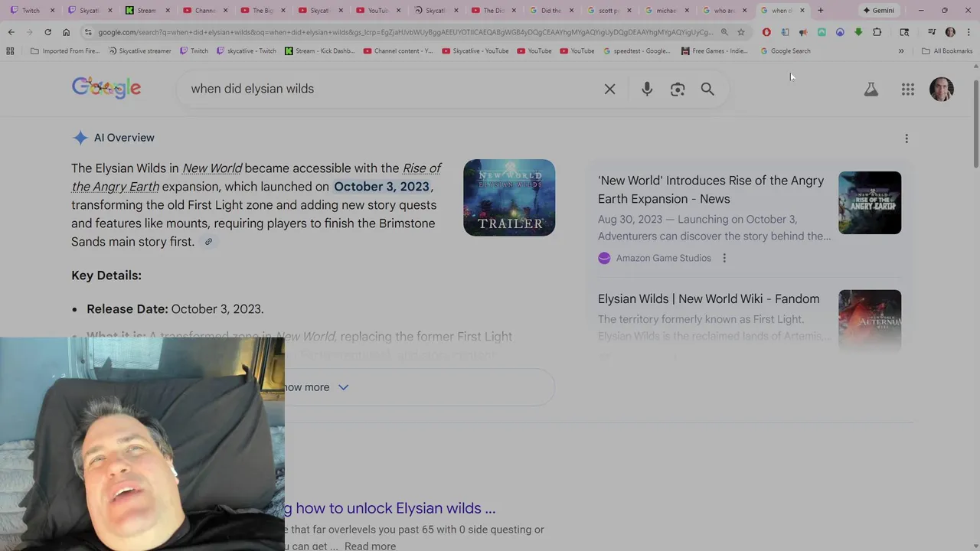Click into the Google search text field

tap(390, 89)
